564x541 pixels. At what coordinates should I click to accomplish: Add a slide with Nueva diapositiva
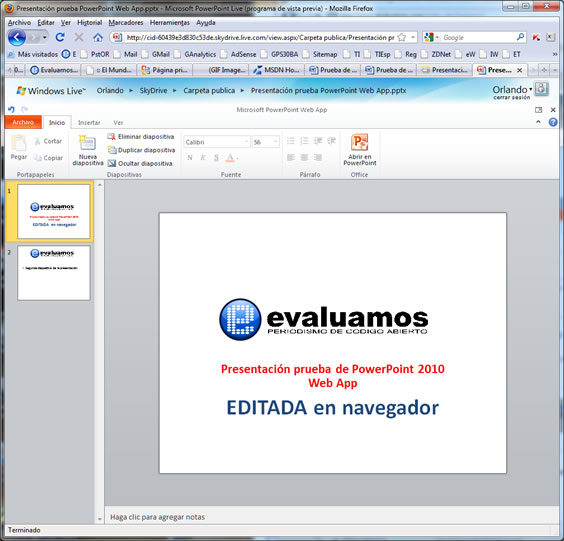(88, 151)
